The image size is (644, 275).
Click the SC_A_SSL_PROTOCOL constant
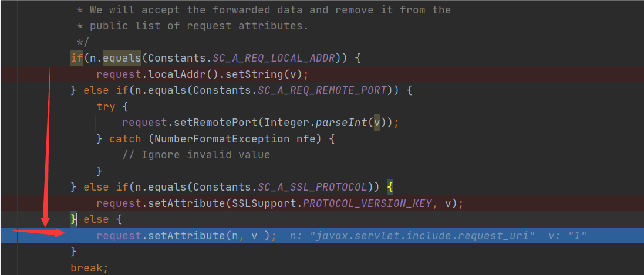click(x=312, y=187)
